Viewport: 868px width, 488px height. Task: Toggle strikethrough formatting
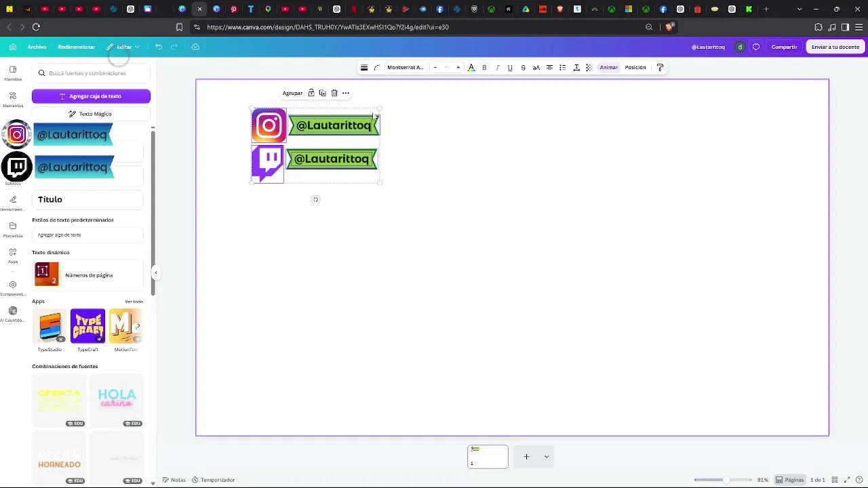click(x=523, y=68)
